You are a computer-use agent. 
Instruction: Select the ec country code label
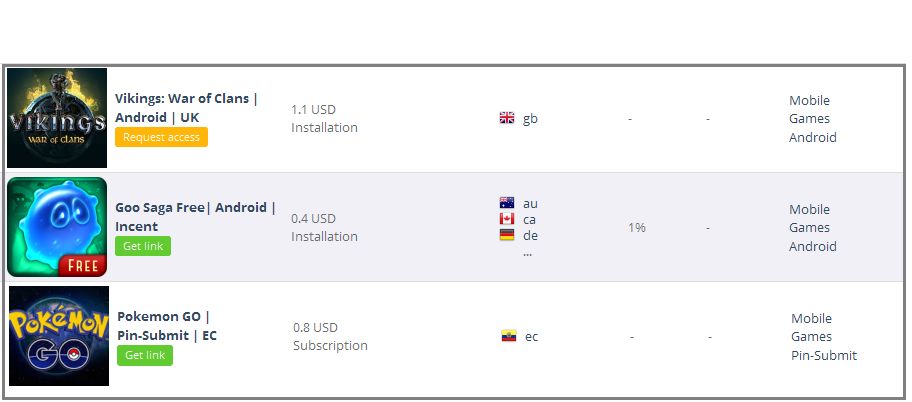tap(532, 337)
